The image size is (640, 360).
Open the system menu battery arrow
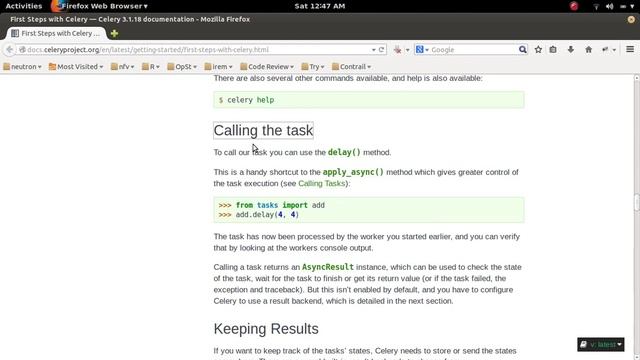632,7
